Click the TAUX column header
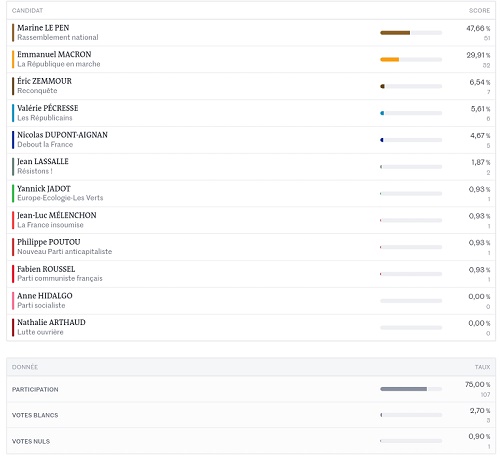The height and width of the screenshot is (458, 500). [x=482, y=367]
